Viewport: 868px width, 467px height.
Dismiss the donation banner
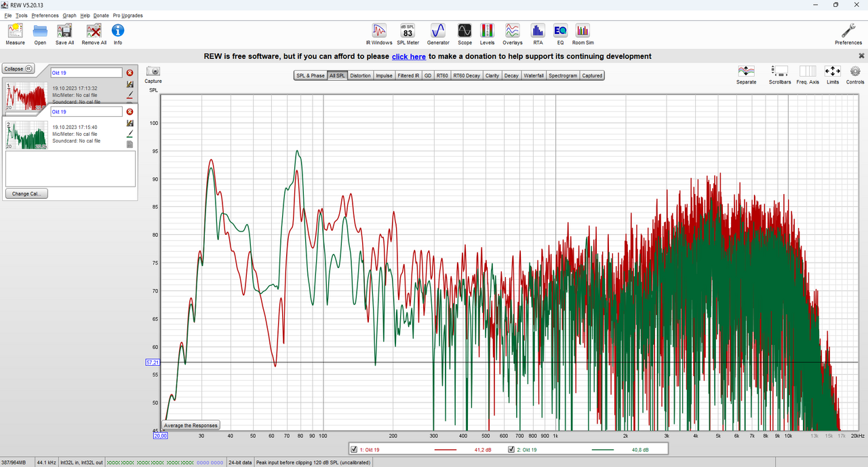(861, 56)
